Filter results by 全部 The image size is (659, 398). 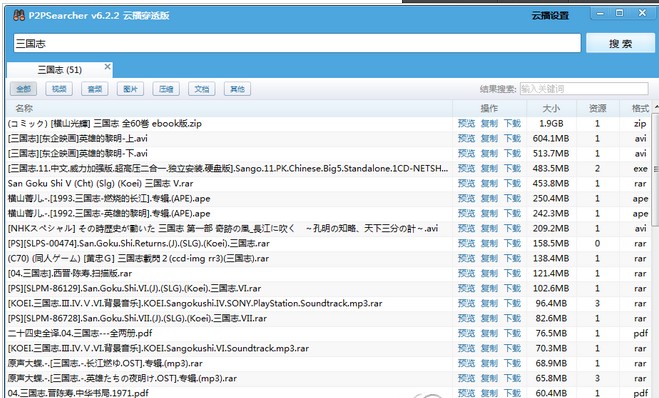click(24, 89)
